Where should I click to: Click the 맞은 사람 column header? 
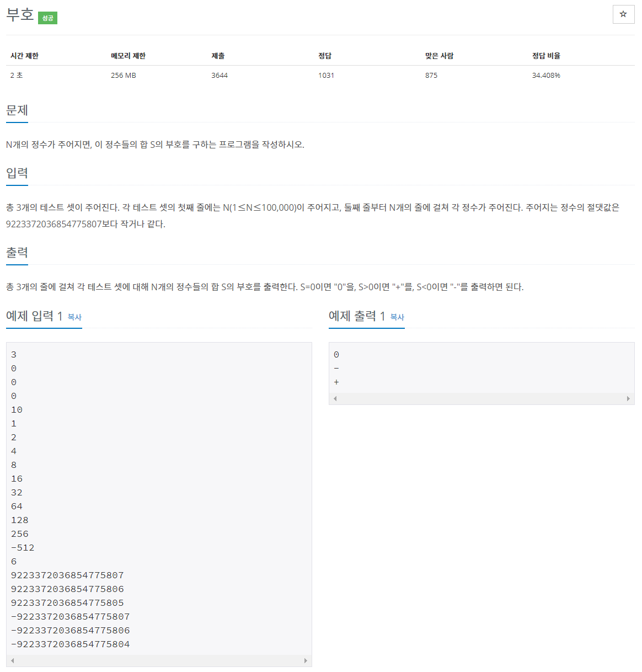click(440, 56)
